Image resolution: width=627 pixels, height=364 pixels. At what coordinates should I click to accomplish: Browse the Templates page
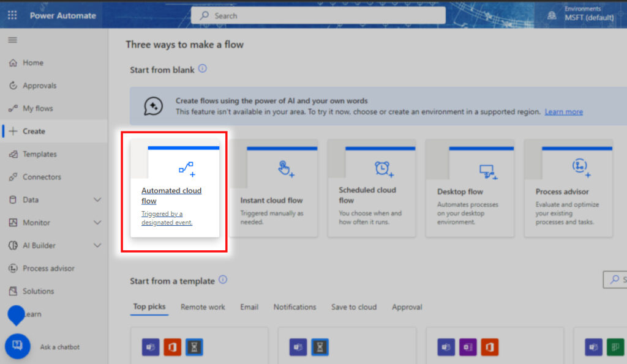click(42, 154)
